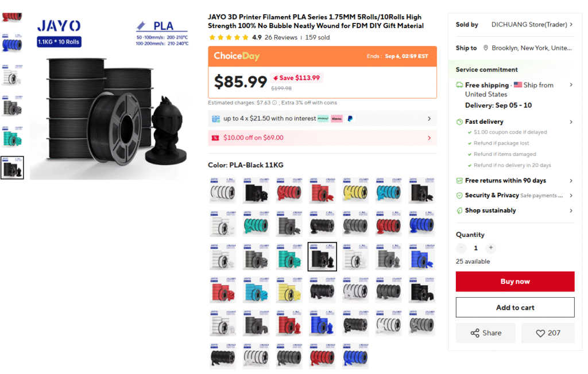Click the Buy now button
The image size is (588, 374).
click(515, 282)
